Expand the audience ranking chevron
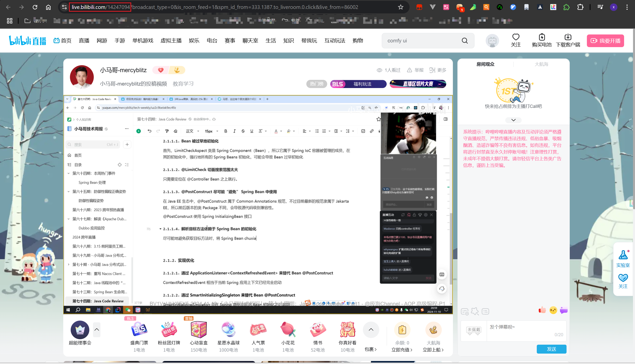The height and width of the screenshot is (364, 635). click(x=513, y=120)
